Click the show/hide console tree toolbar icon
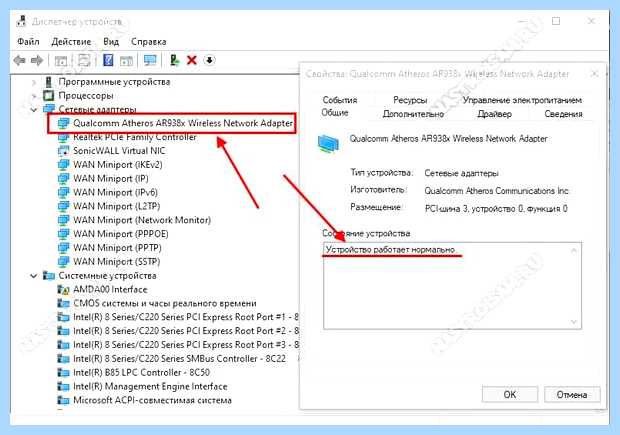This screenshot has width=620, height=435. click(60, 61)
